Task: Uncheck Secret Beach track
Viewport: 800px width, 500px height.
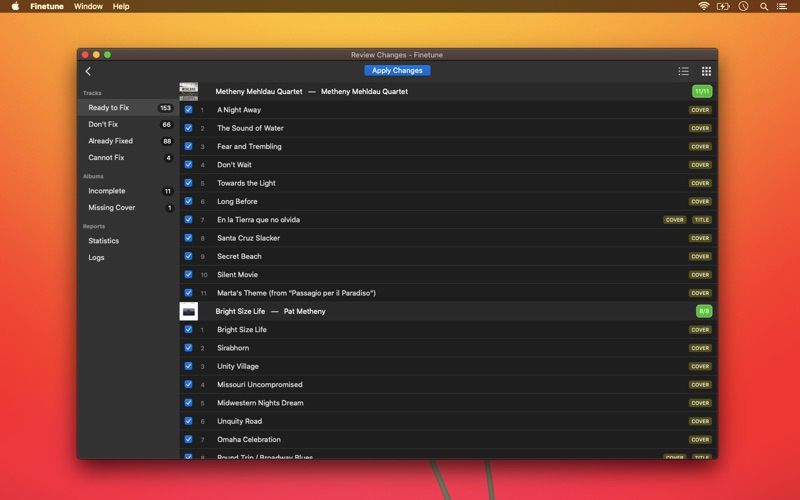Action: pos(188,256)
